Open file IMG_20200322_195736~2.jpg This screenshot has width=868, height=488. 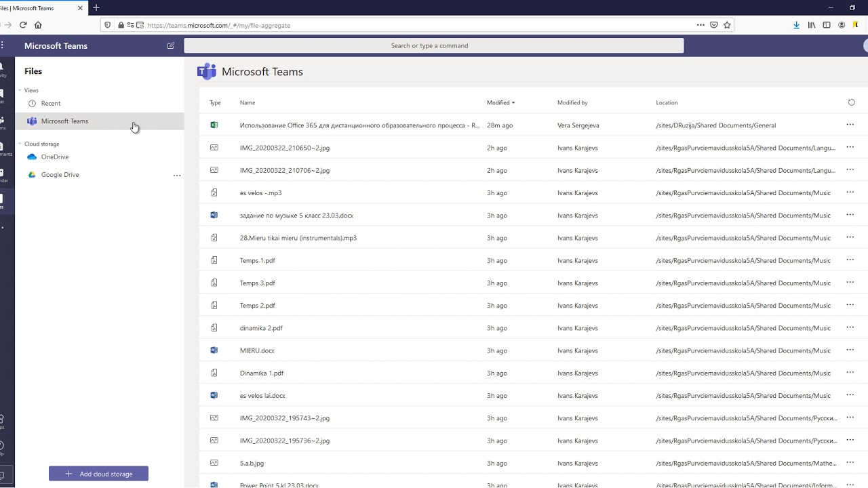[x=284, y=441]
